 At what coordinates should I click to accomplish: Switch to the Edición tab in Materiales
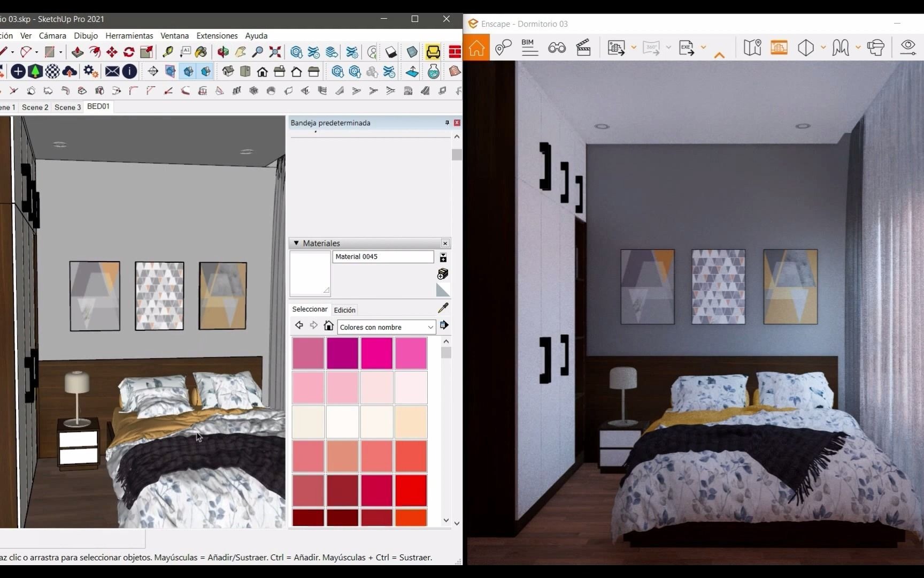pyautogui.click(x=344, y=310)
